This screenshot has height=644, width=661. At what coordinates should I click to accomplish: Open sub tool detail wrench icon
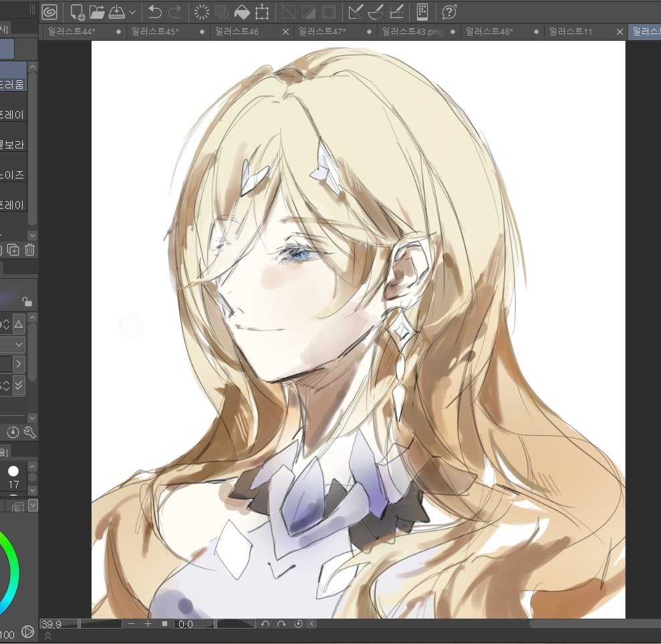tap(29, 432)
